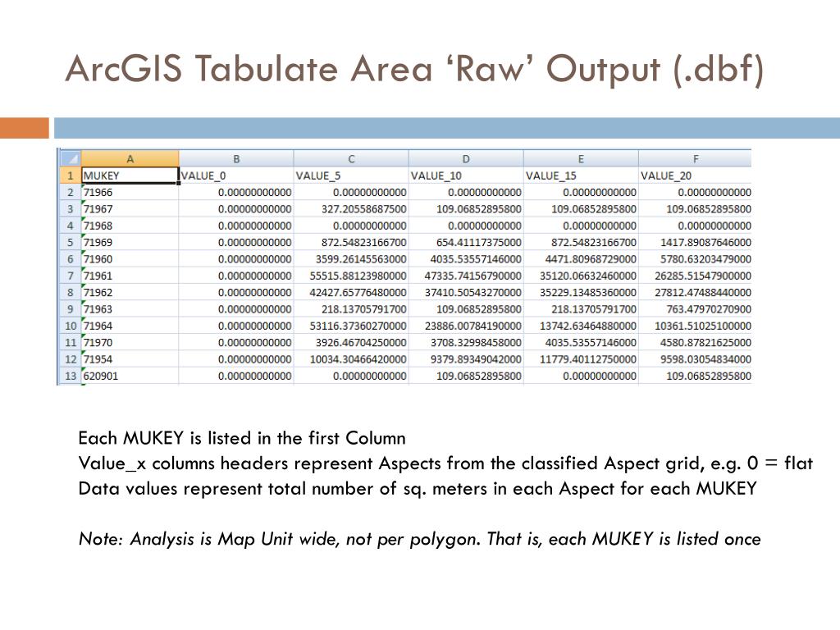The image size is (840, 630).
Task: Click the VALUE_10 header cell
Action: click(466, 176)
